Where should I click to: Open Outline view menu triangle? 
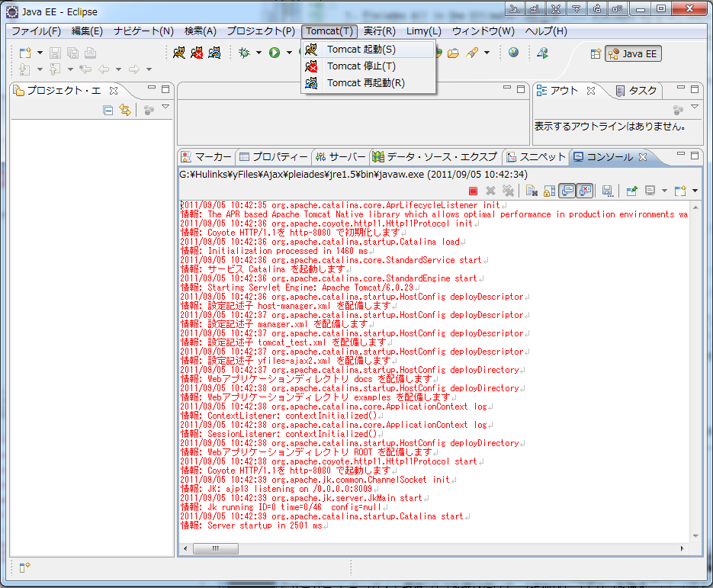[x=695, y=107]
